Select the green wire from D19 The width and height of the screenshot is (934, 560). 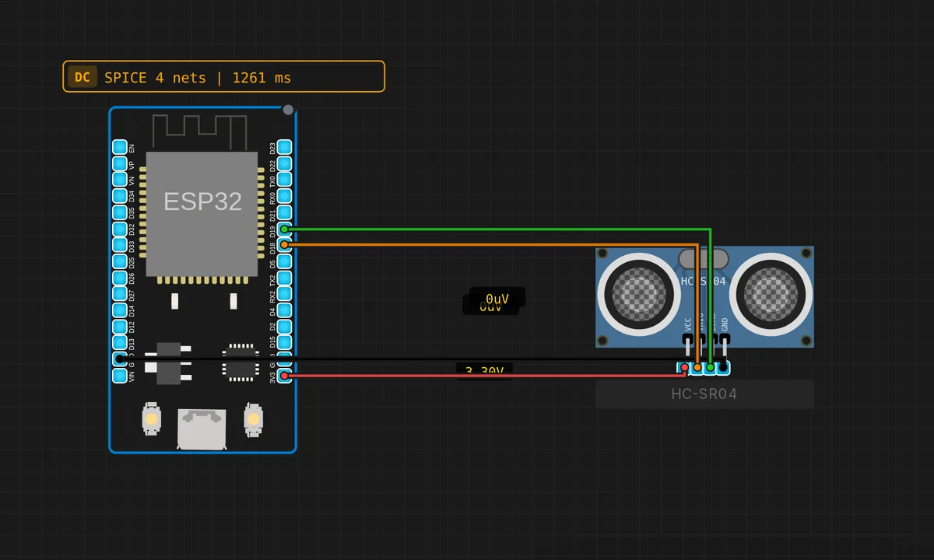pyautogui.click(x=498, y=229)
